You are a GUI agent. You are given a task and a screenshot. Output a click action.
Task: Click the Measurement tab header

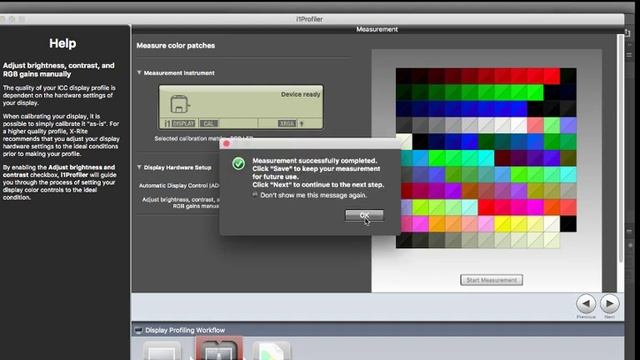click(377, 29)
